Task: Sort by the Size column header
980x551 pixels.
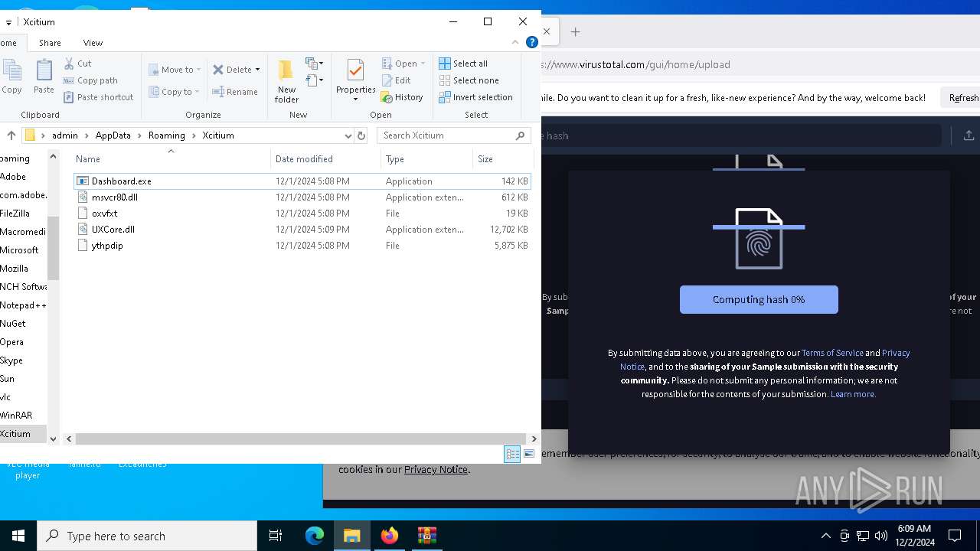Action: 502,159
